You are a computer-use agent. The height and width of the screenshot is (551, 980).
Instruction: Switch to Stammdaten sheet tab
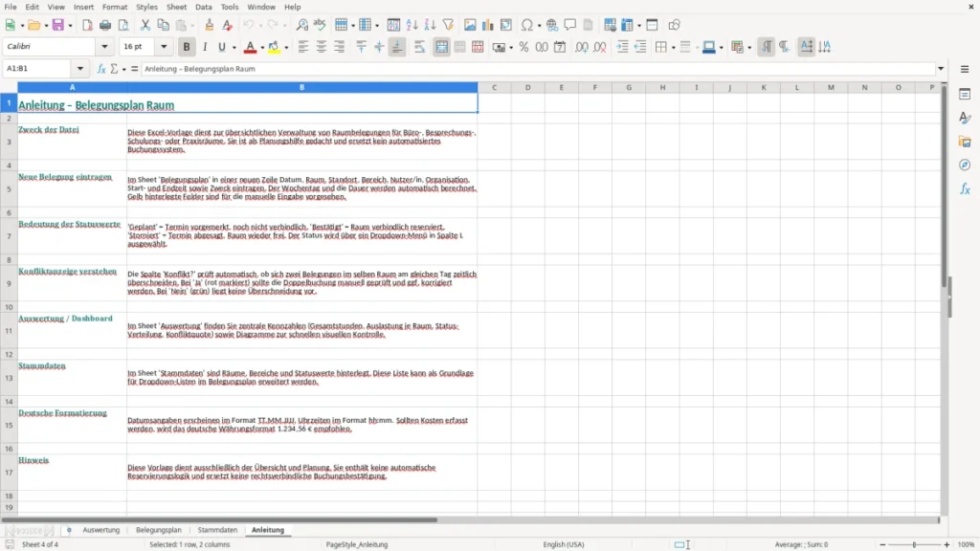point(217,530)
